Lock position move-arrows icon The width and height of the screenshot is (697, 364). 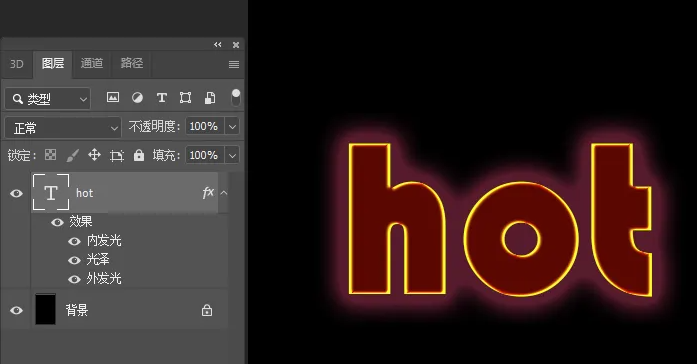tap(94, 155)
